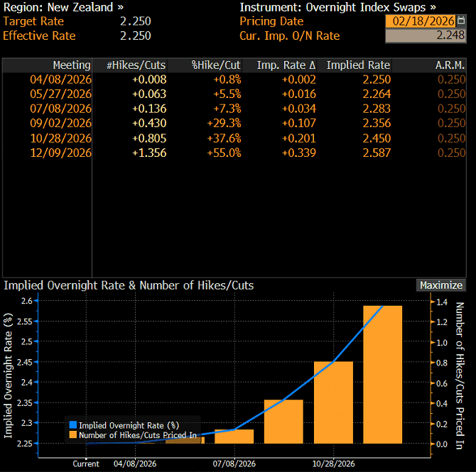
Task: Select the +0.339 implied rate change
Action: 299,153
